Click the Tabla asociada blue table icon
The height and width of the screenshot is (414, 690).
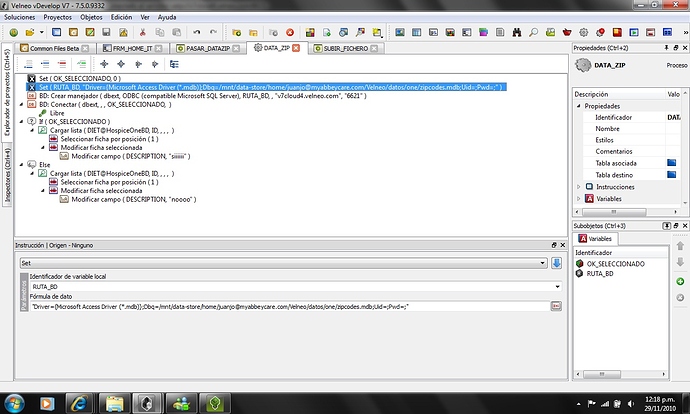(672, 163)
